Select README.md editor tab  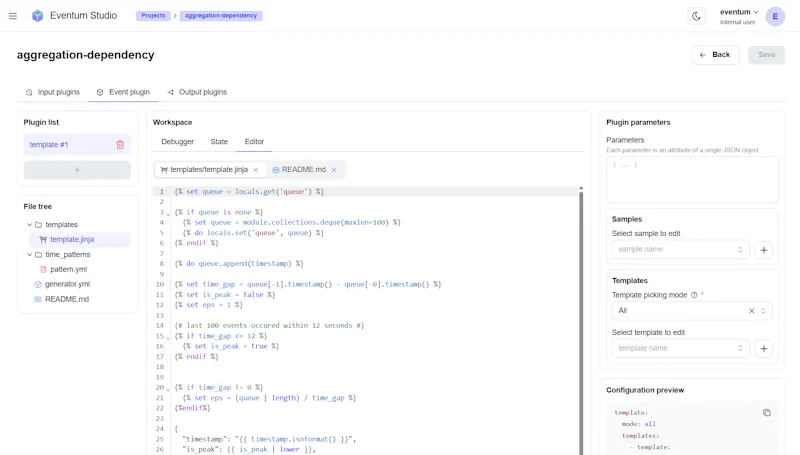click(x=304, y=169)
